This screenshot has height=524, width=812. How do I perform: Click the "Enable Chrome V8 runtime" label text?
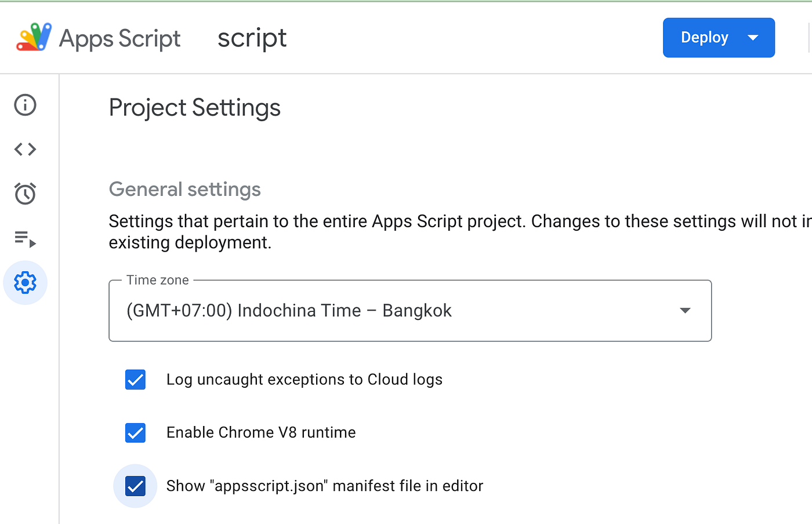261,433
